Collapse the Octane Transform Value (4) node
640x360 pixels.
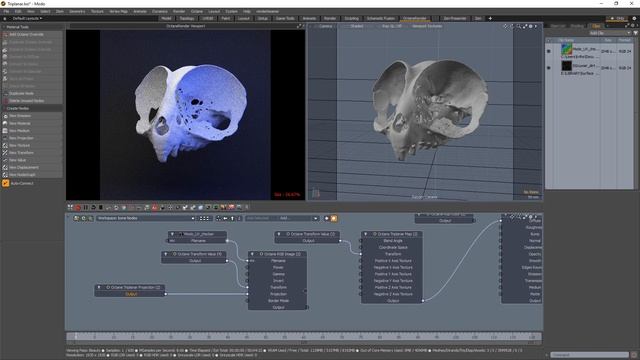165,254
